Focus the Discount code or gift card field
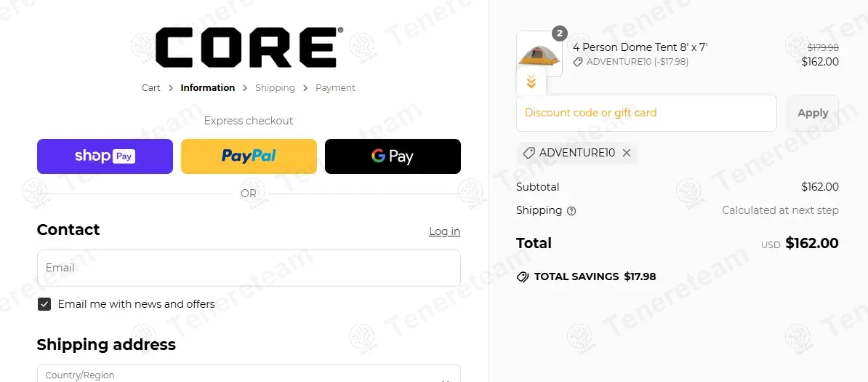Screen dimensions: 868x382 (646, 113)
